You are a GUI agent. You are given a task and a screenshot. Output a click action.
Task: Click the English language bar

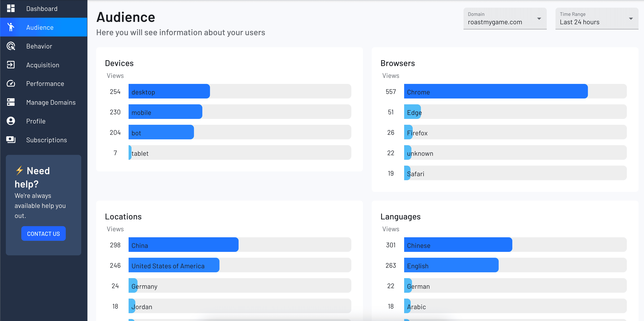(x=451, y=265)
